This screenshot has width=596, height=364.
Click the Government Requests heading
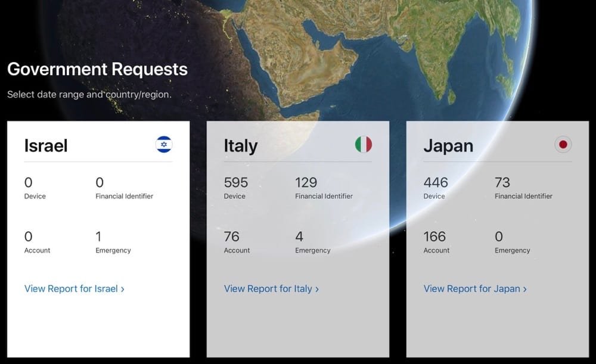pos(97,69)
